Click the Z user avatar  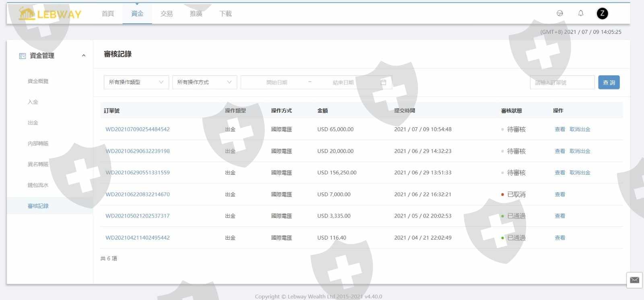click(602, 14)
